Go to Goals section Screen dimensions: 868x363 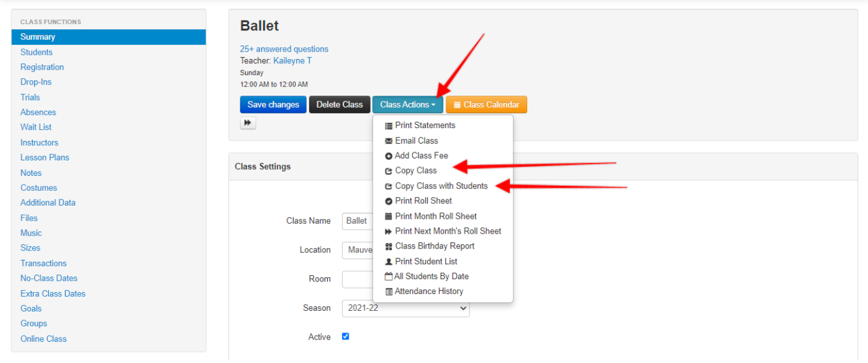click(x=31, y=309)
